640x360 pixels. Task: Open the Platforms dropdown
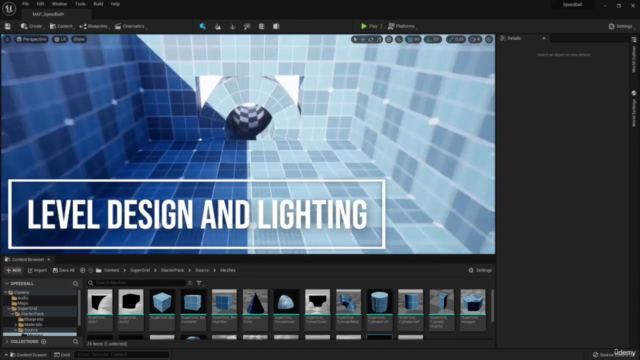(x=402, y=26)
